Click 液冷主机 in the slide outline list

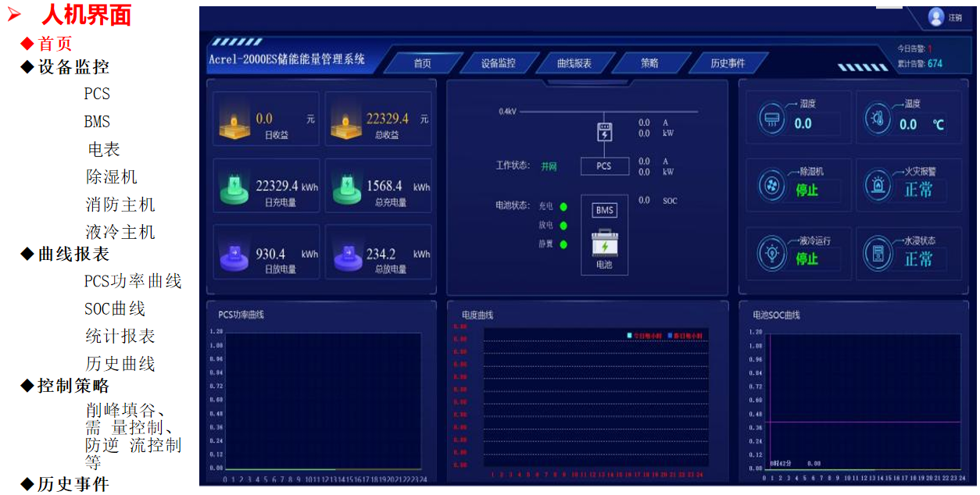tap(120, 232)
